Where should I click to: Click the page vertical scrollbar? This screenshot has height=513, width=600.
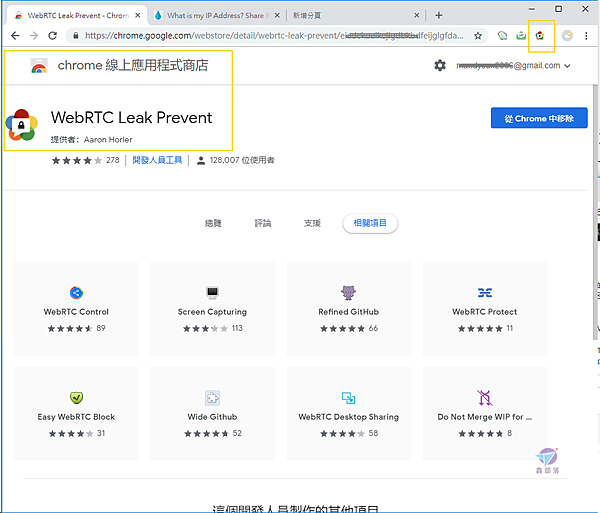click(595, 212)
